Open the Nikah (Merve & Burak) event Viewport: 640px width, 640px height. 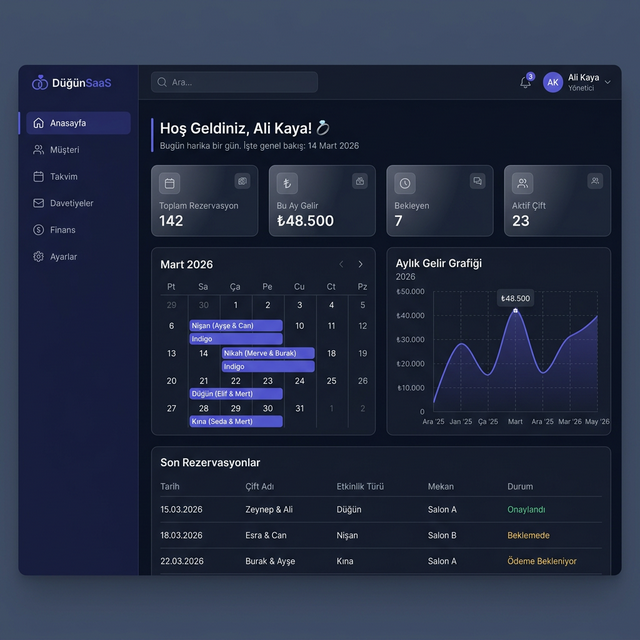[x=268, y=353]
